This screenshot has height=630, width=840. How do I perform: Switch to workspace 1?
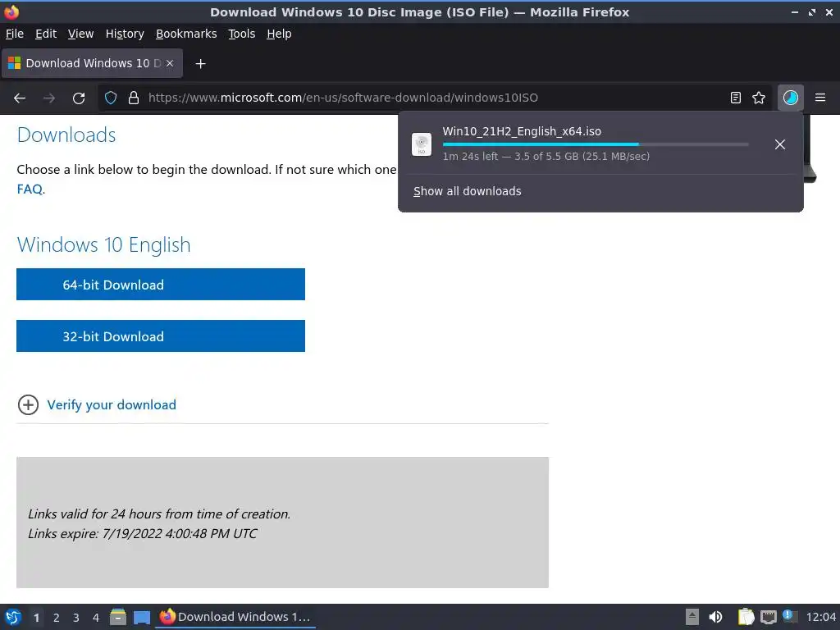pos(36,618)
